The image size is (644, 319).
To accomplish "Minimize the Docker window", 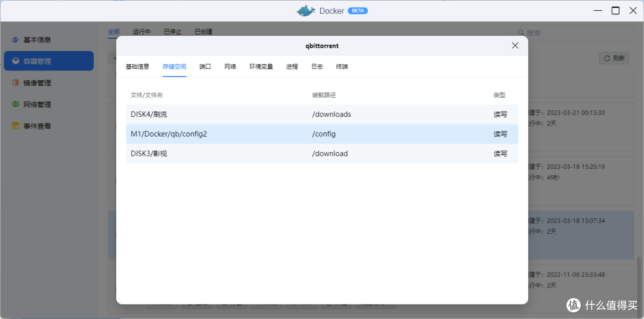I will coord(598,11).
